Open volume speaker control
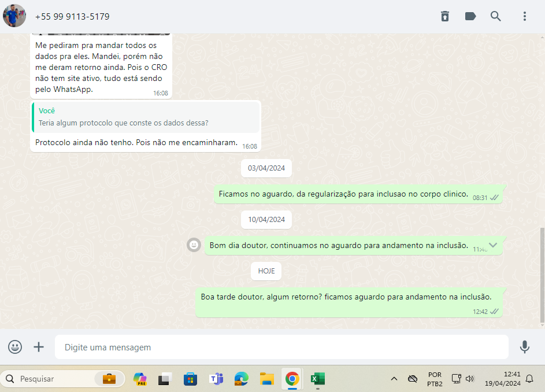This screenshot has height=392, width=545. click(x=470, y=379)
